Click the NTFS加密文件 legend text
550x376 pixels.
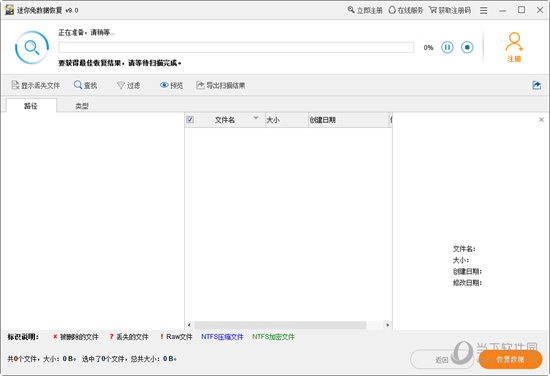[273, 337]
